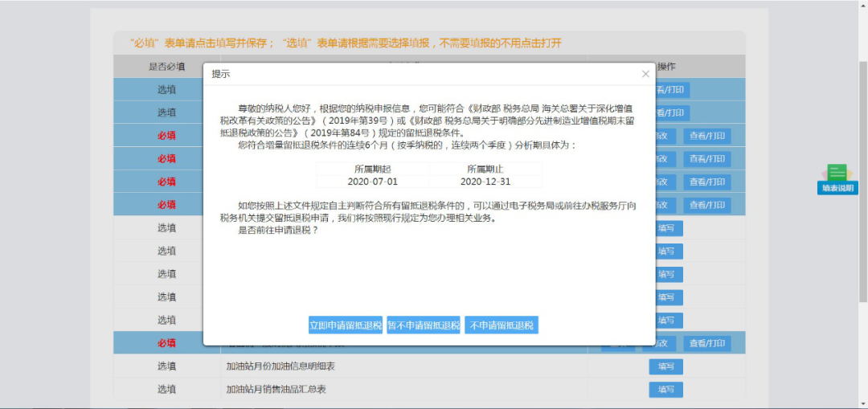Click the 2020-12-31 end date cell
868x409 pixels.
coord(485,182)
